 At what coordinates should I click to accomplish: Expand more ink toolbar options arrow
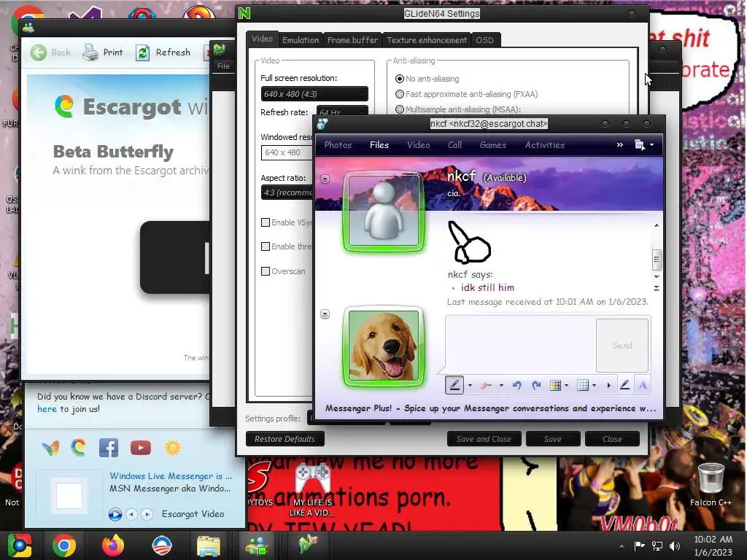609,385
